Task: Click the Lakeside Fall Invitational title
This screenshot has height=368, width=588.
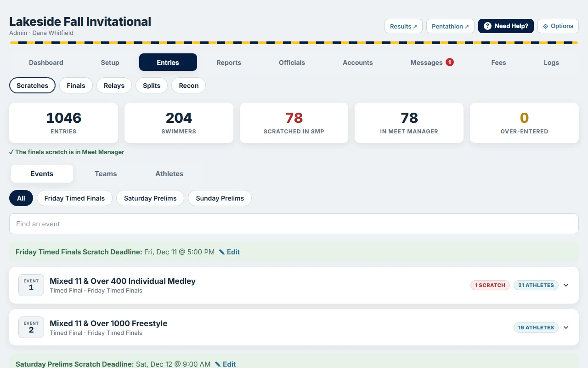Action: click(80, 22)
